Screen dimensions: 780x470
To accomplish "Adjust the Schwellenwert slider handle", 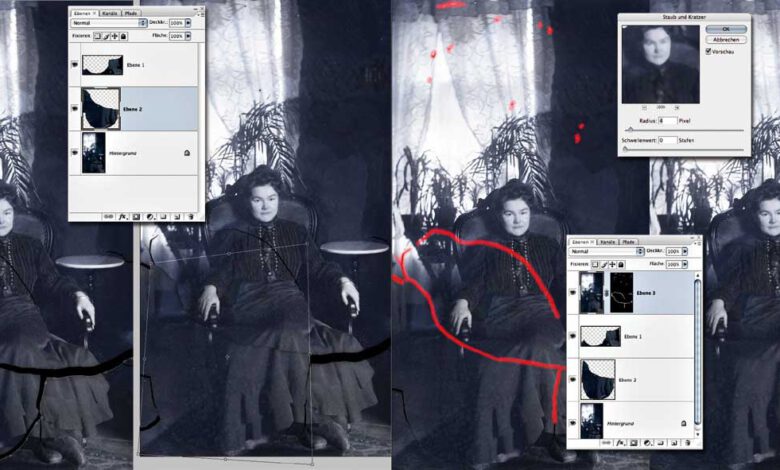I will [x=625, y=149].
